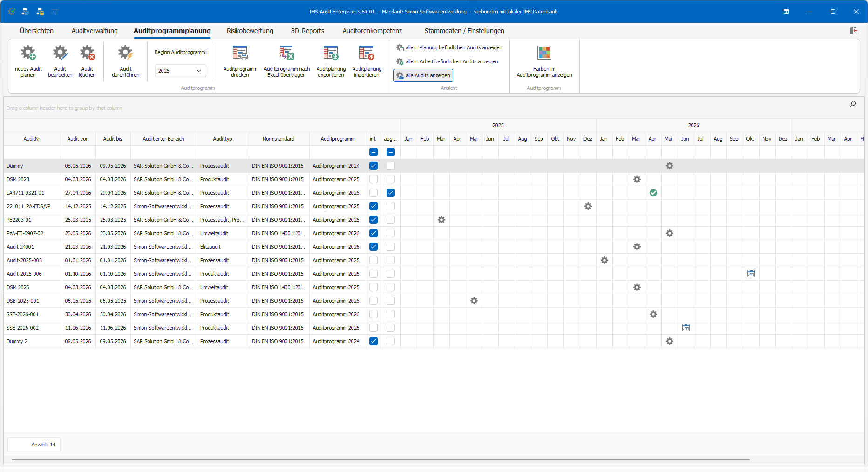Image resolution: width=868 pixels, height=472 pixels.
Task: Toggle abg checkbox for LA4711-0321-01
Action: [x=391, y=193]
